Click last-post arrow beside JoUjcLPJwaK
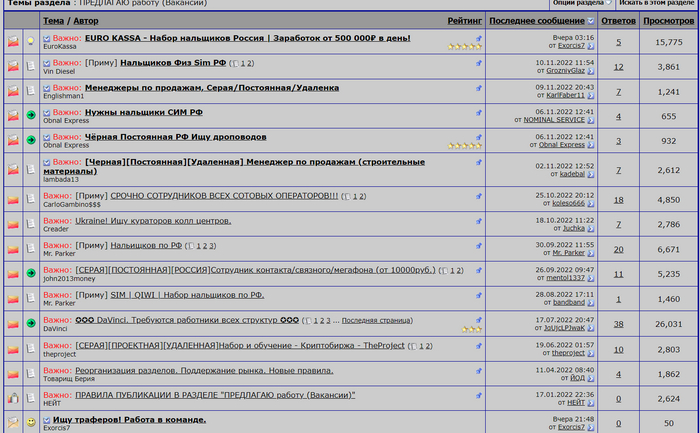This screenshot has height=433, width=700. (x=591, y=328)
